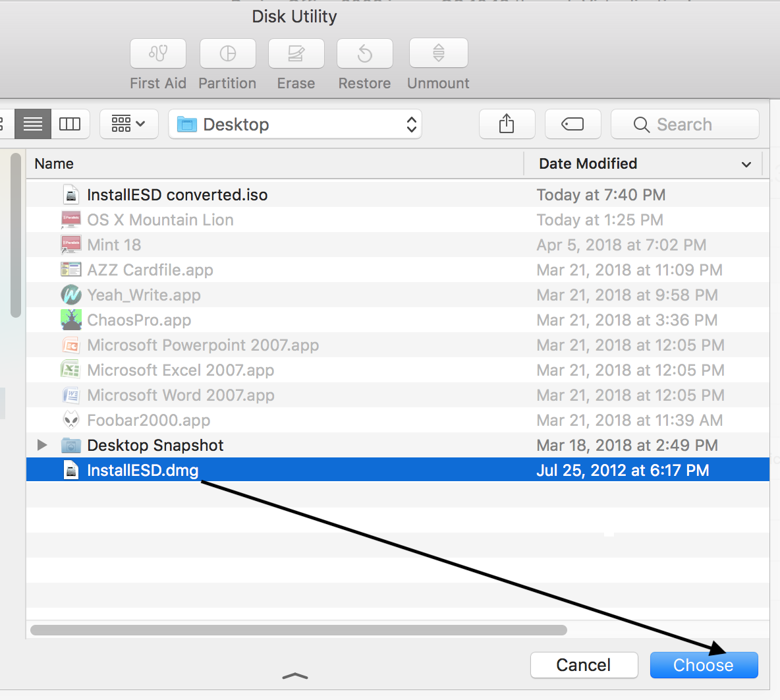Collapse the dialog with the bottom chevron
This screenshot has height=700, width=780.
click(295, 676)
